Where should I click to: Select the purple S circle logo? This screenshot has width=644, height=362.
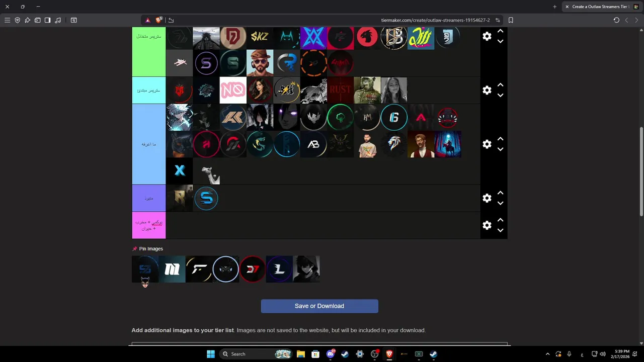206,63
